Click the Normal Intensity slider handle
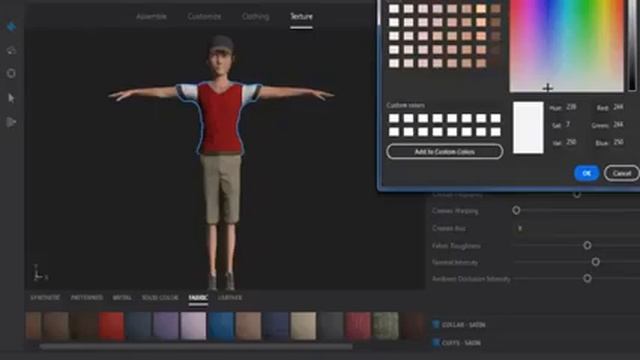The width and height of the screenshot is (640, 360). (596, 262)
